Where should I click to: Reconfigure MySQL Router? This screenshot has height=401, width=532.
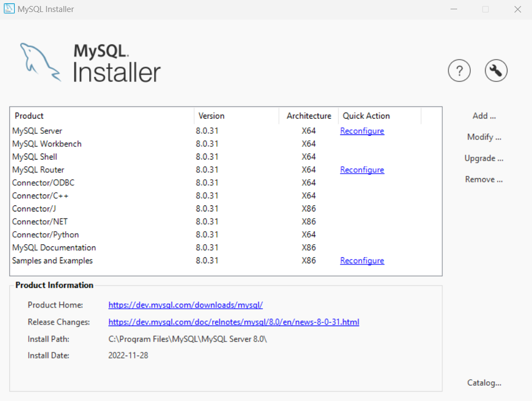[362, 170]
